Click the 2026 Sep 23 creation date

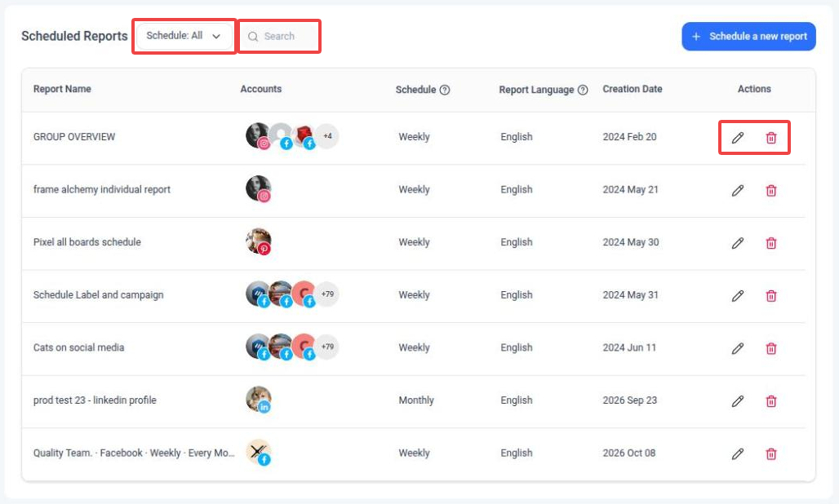click(630, 400)
